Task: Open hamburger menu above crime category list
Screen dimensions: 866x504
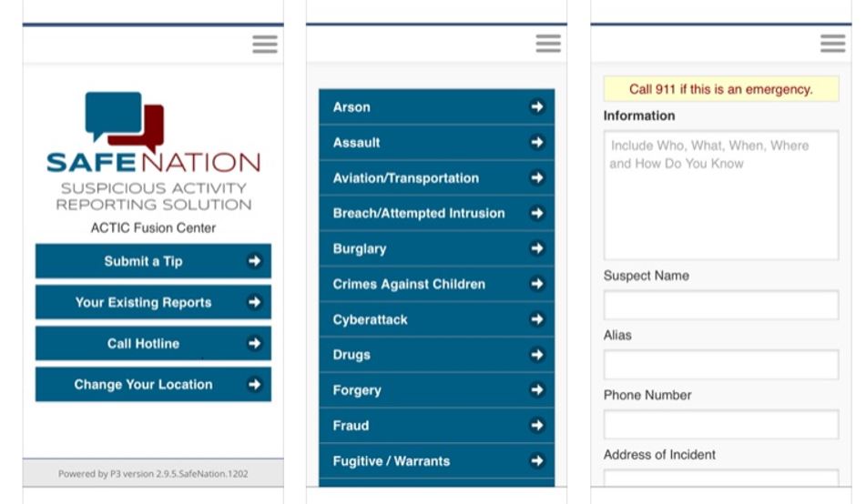Action: (x=548, y=44)
